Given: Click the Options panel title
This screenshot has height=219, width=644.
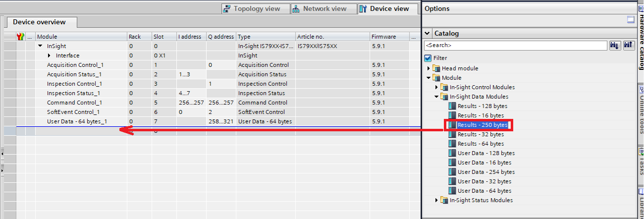Looking at the screenshot, I should tap(437, 8).
